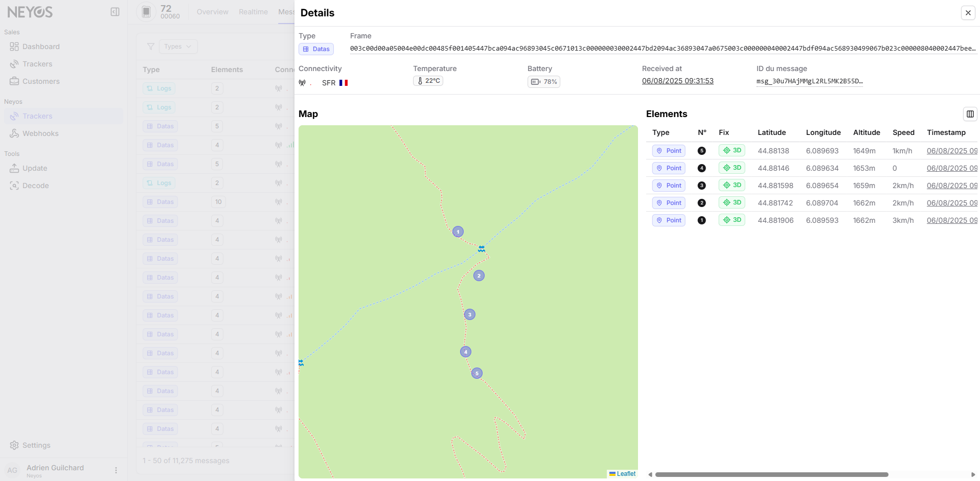
Task: Click map marker number 3
Action: [470, 314]
